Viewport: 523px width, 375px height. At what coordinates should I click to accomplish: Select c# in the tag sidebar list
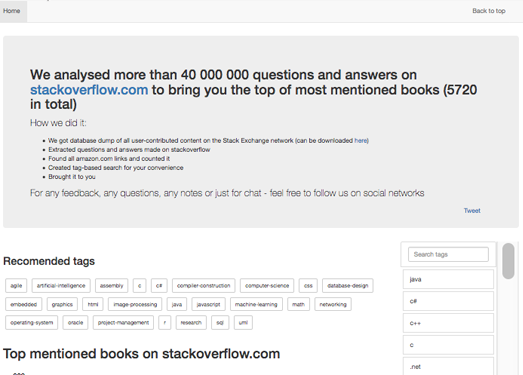[x=448, y=301]
